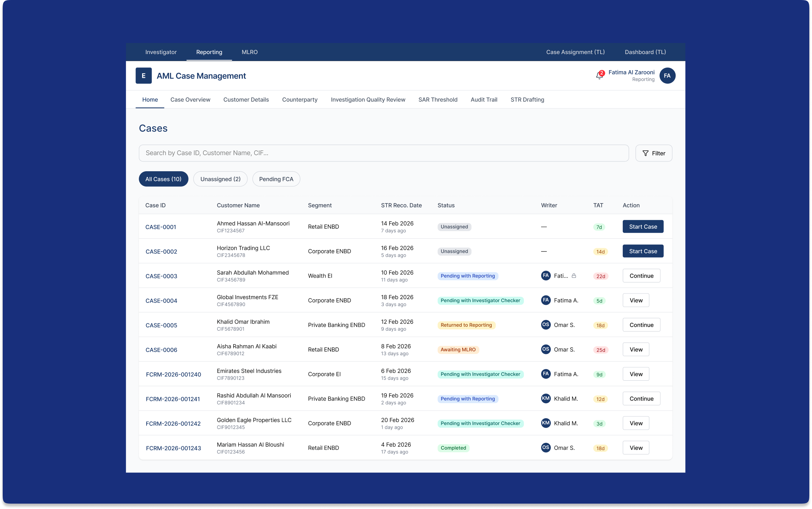Image resolution: width=812 pixels, height=509 pixels.
Task: Open the STR Drafting tab
Action: (527, 100)
